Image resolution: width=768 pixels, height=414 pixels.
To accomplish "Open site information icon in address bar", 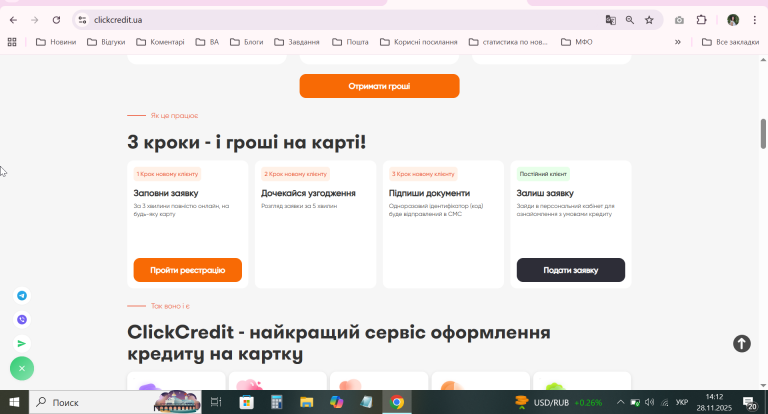I will point(82,20).
